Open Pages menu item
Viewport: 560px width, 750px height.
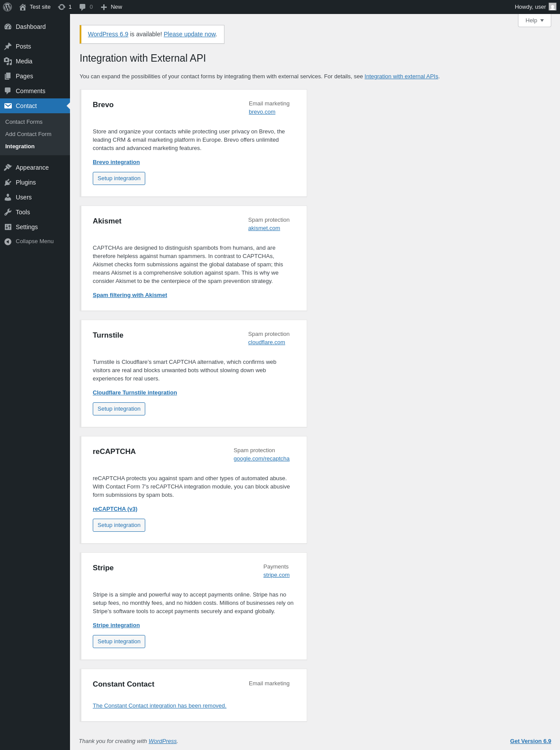(x=35, y=76)
